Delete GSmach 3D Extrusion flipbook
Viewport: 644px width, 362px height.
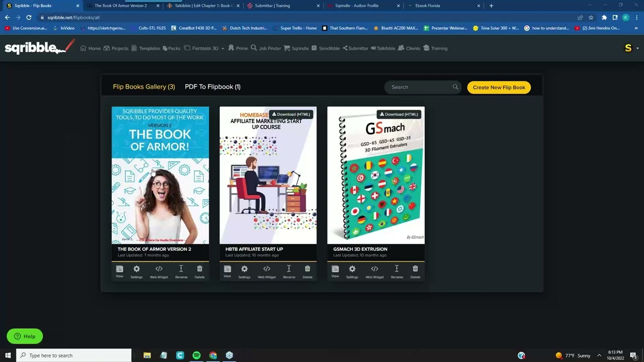coord(415,271)
